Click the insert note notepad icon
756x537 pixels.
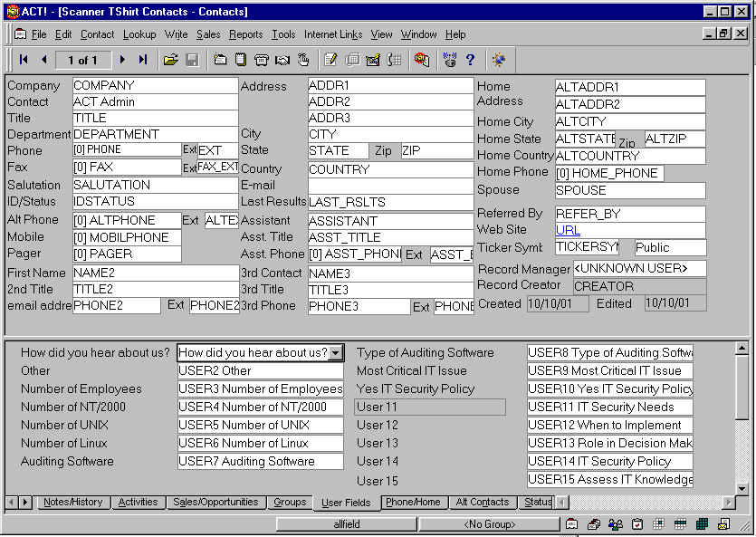tap(241, 60)
